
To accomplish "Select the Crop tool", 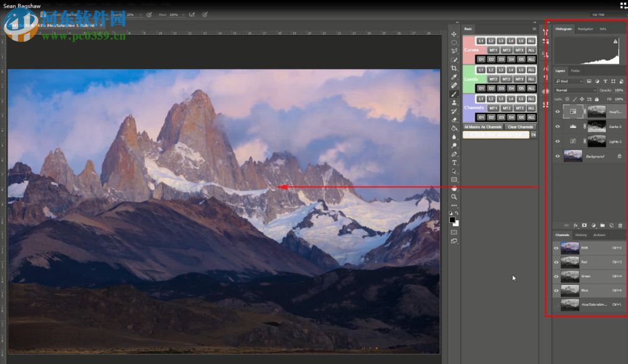I will click(454, 68).
